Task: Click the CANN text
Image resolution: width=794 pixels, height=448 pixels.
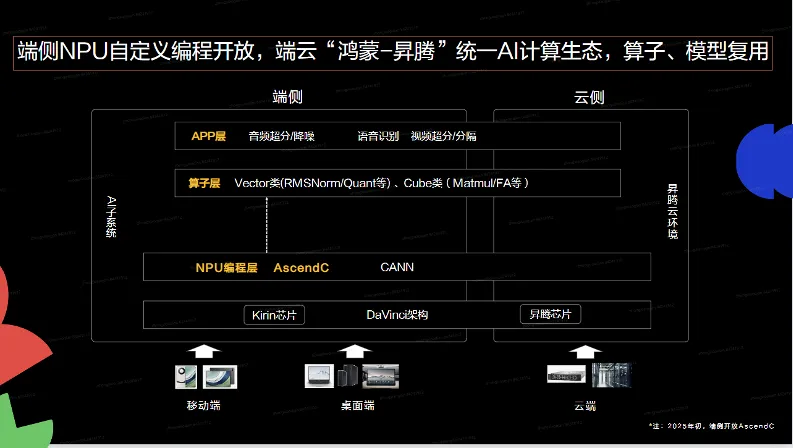Action: [397, 267]
